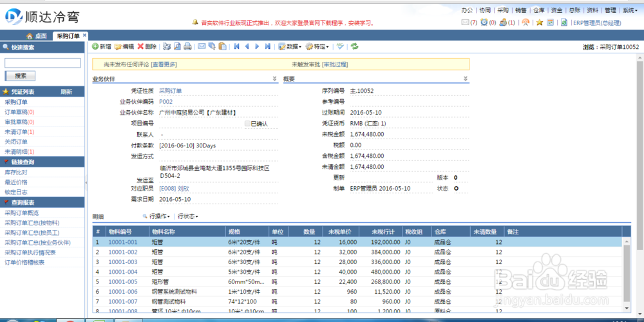Screen dimensions: 644x322
Task: Click partner code P002 link
Action: (x=166, y=102)
